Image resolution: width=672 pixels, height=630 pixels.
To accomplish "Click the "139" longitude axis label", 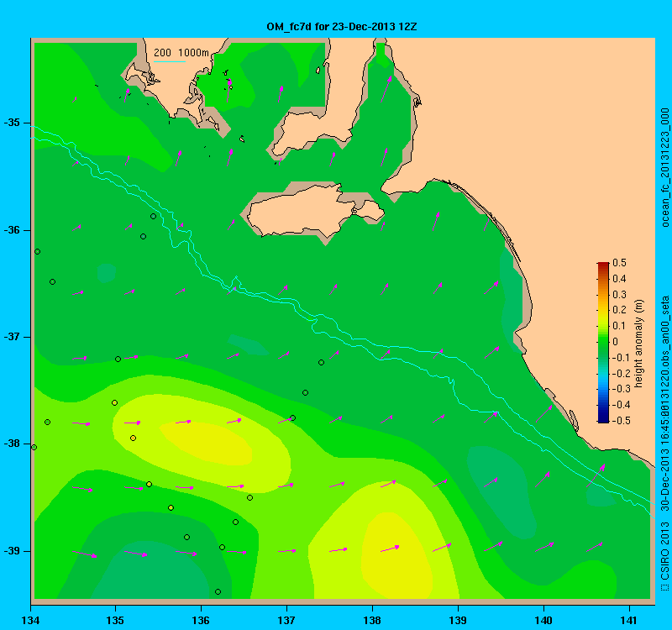I will 458,620.
